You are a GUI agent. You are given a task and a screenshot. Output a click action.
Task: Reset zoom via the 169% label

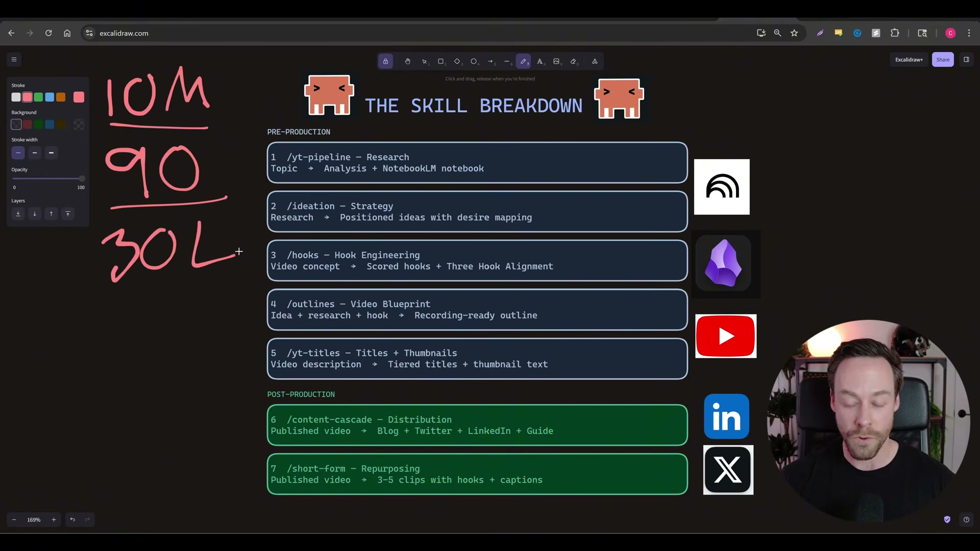click(x=34, y=519)
